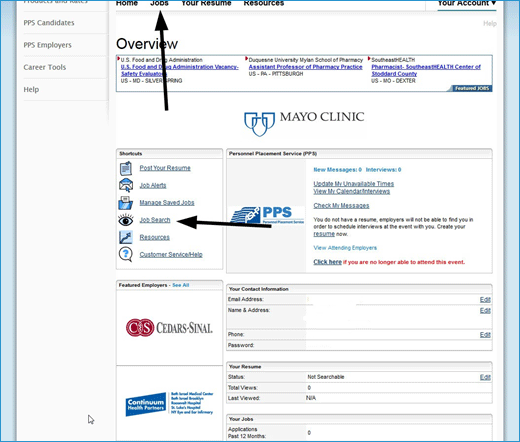Click the Cedars-Sinai employer logo

[169, 328]
